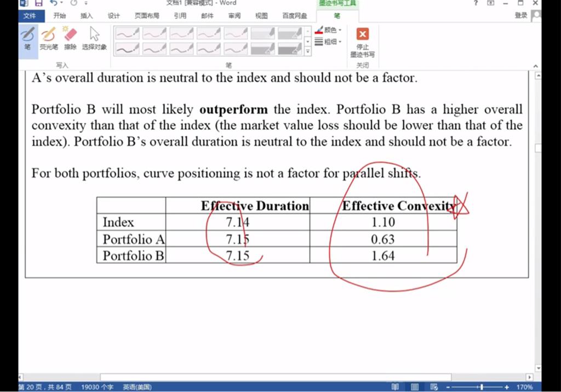
Task: Click the Sign in (登录) link
Action: tap(520, 16)
